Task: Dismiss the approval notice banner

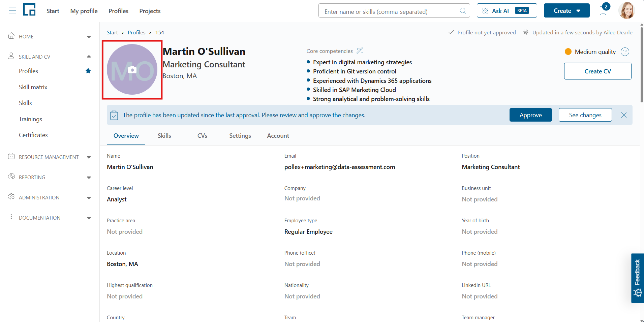Action: tap(624, 115)
